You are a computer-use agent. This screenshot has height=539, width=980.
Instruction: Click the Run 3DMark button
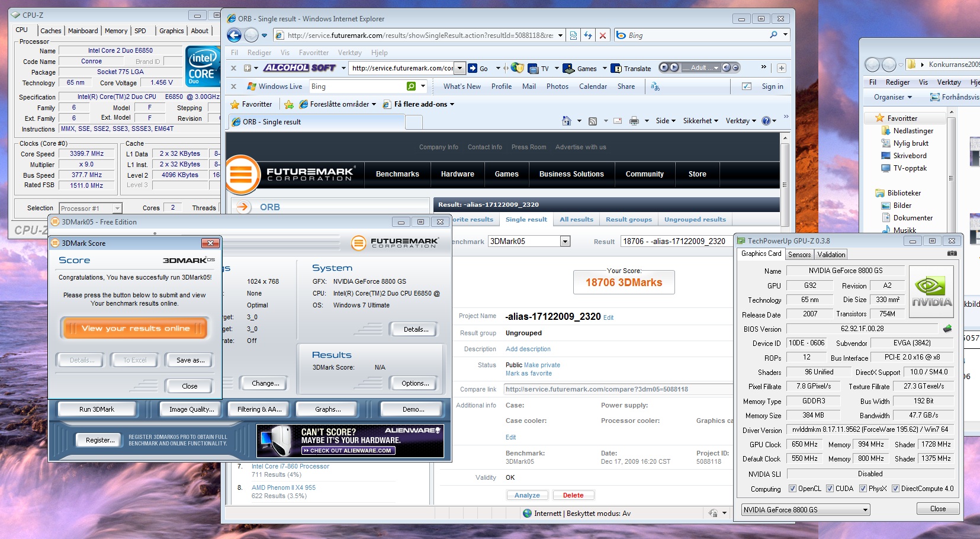click(x=97, y=409)
